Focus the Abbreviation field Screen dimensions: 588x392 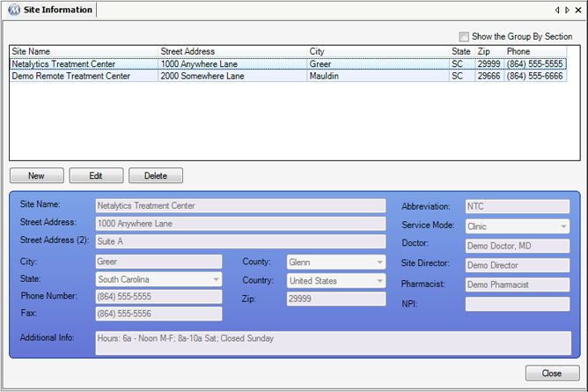(518, 206)
